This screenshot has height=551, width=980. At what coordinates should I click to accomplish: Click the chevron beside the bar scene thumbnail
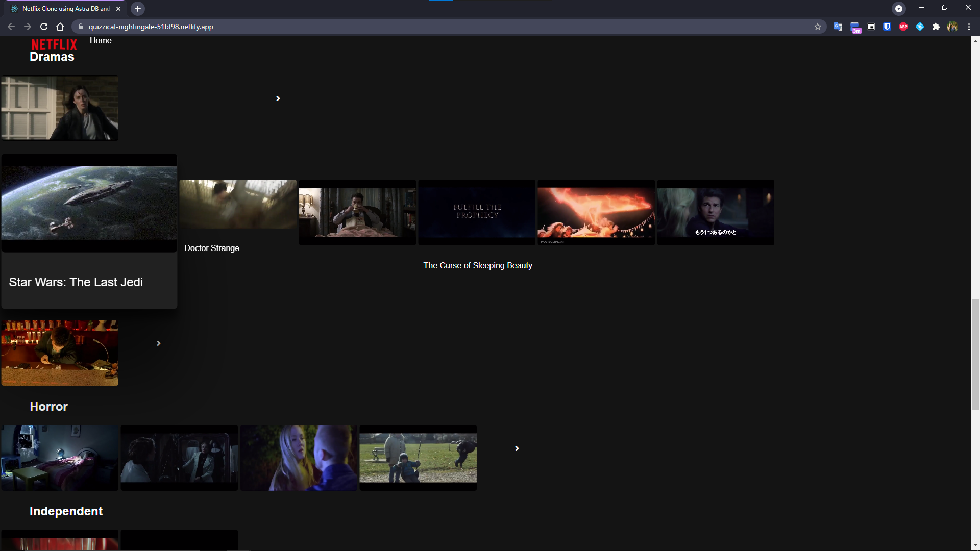point(158,343)
